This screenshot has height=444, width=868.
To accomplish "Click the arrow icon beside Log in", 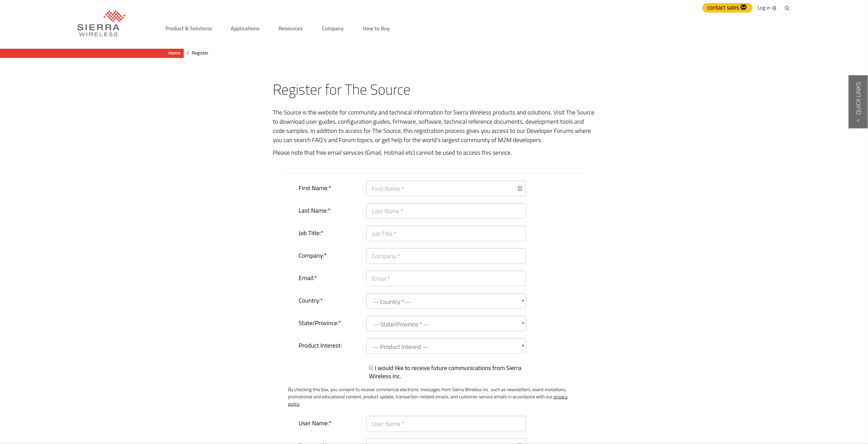I will pos(775,7).
